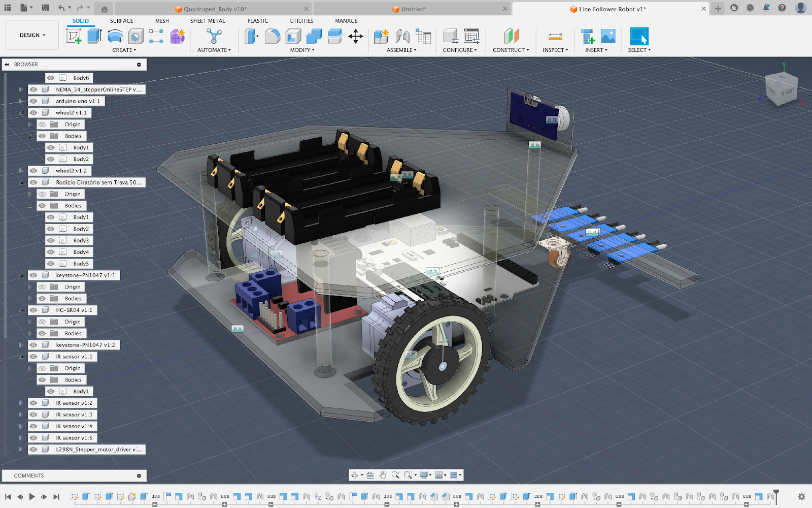Open the Help question mark menu

pyautogui.click(x=782, y=8)
